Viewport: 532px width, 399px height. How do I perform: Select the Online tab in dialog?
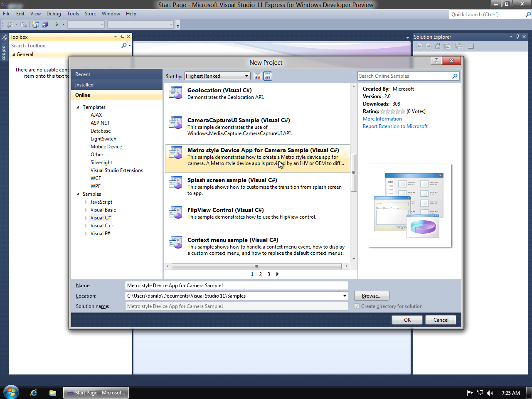coord(117,95)
